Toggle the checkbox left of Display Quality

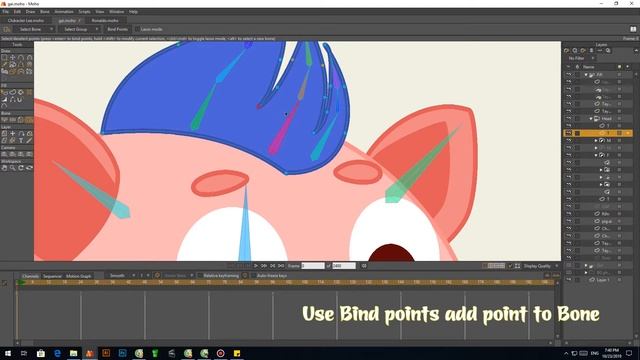pos(510,266)
